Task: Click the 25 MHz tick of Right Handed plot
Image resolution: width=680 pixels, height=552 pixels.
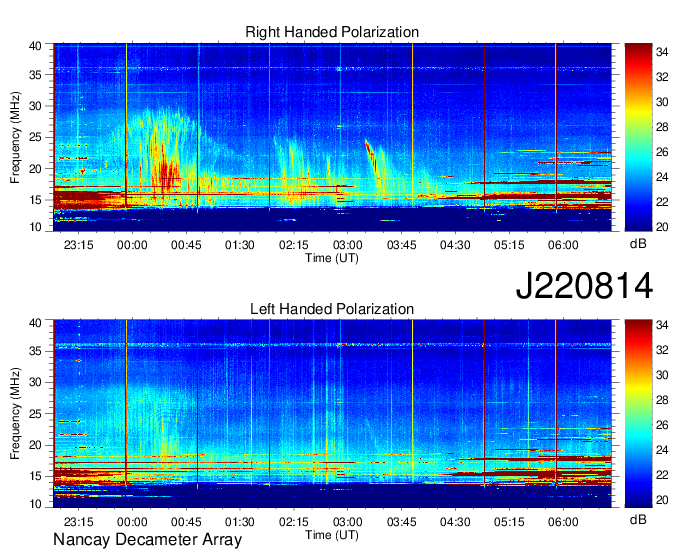Action: click(x=36, y=137)
